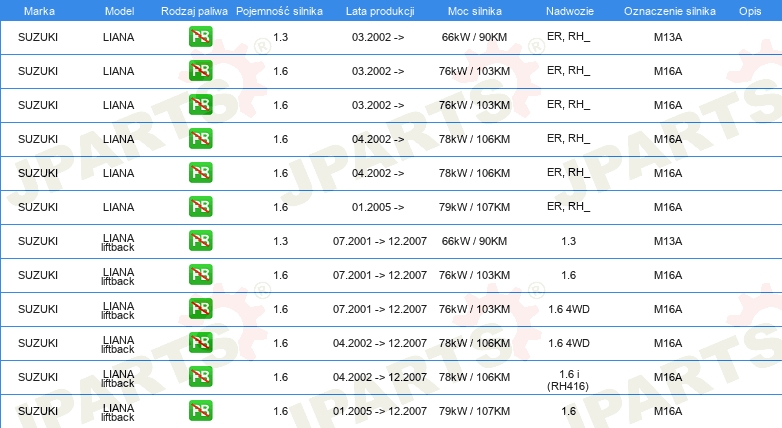Select '79kW / 107KM' in the liftback row
Image resolution: width=782 pixels, height=428 pixels.
tap(474, 411)
